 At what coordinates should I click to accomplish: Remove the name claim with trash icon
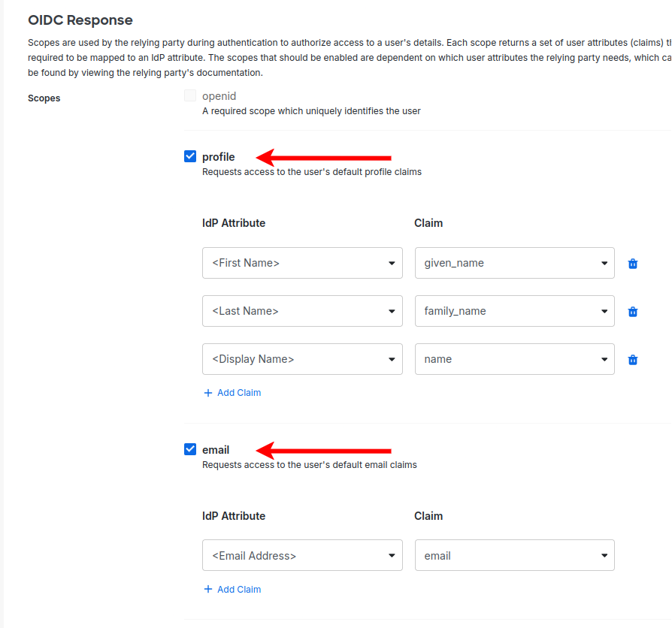(x=633, y=360)
